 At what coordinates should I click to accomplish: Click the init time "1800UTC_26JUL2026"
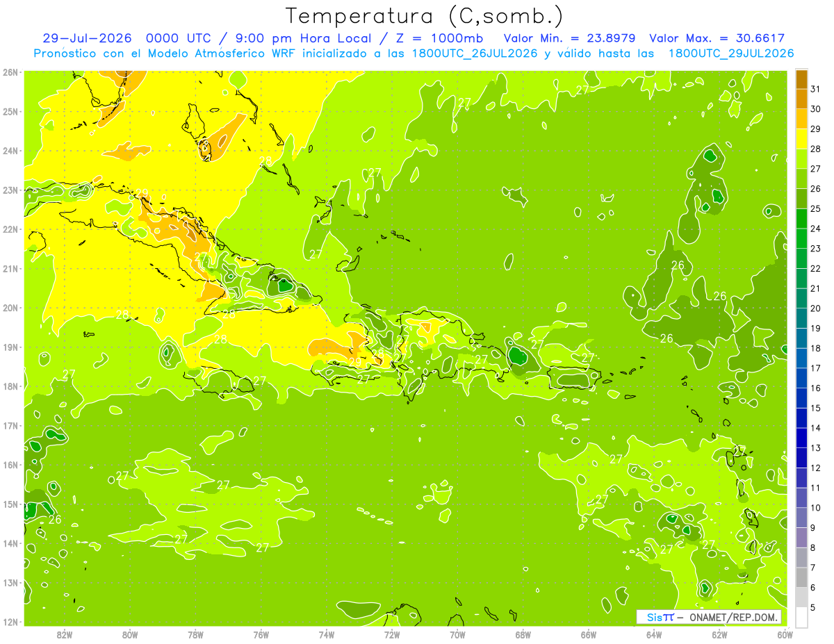(x=475, y=53)
